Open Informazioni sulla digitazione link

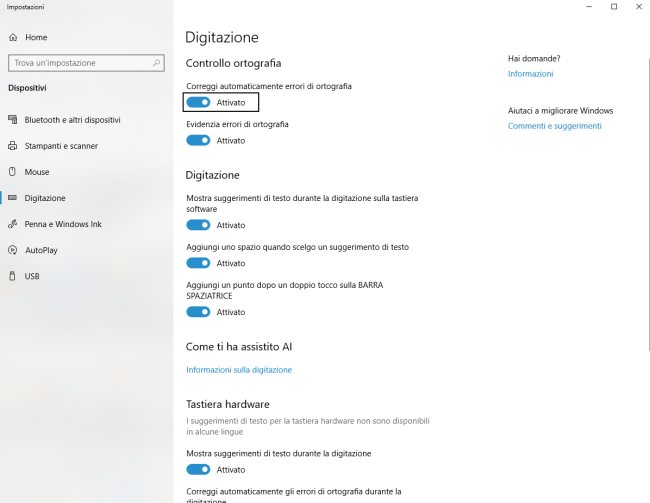(239, 370)
